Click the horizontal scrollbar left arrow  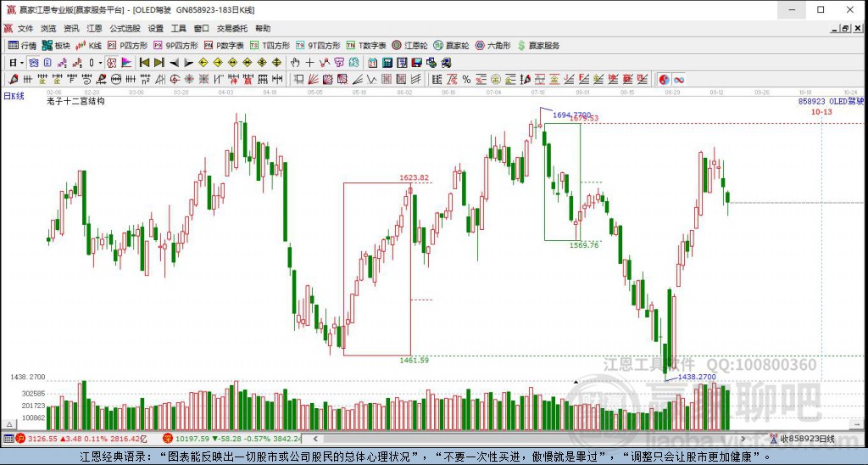click(x=315, y=439)
